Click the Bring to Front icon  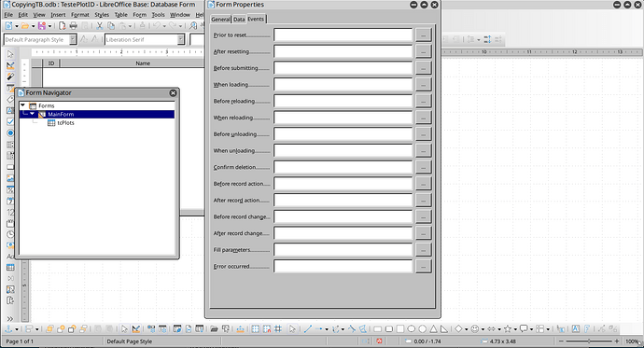pyautogui.click(x=49, y=328)
